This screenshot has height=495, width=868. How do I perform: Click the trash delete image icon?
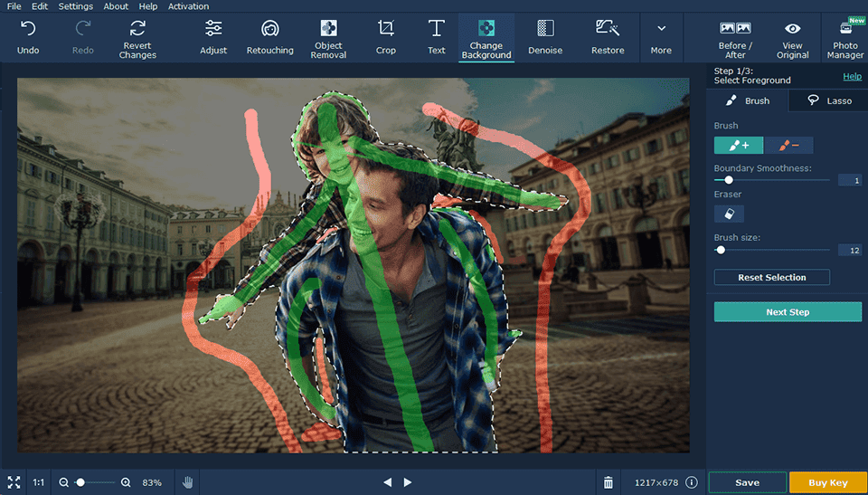click(x=608, y=482)
